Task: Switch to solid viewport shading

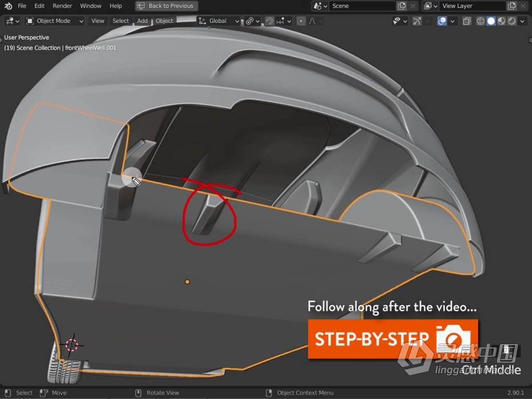Action: pyautogui.click(x=491, y=21)
